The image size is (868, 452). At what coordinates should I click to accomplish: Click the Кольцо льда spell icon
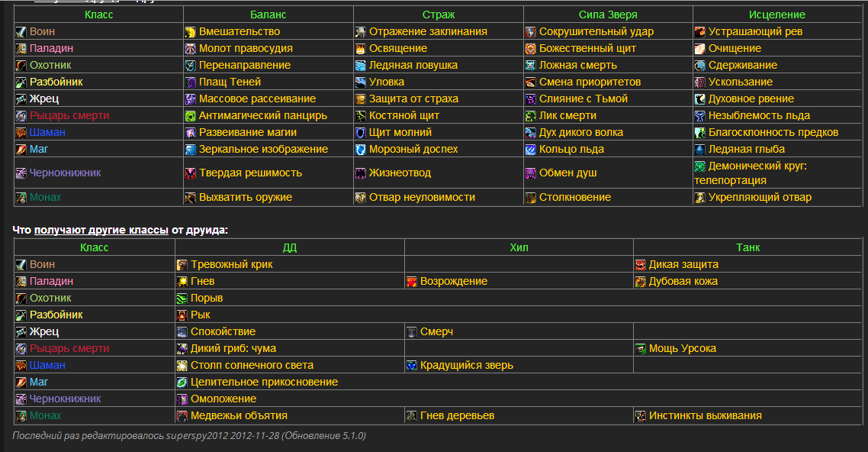(531, 150)
